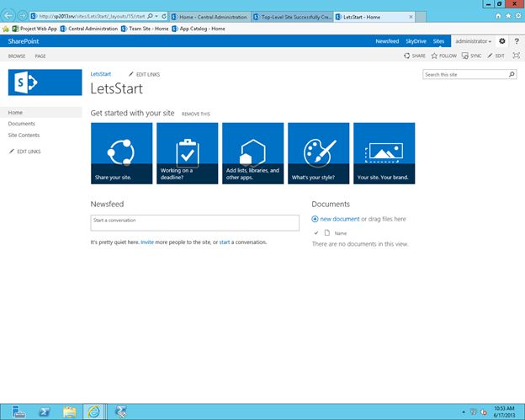Open SkyDrive in the suite bar
This screenshot has height=420, width=525.
pos(416,41)
